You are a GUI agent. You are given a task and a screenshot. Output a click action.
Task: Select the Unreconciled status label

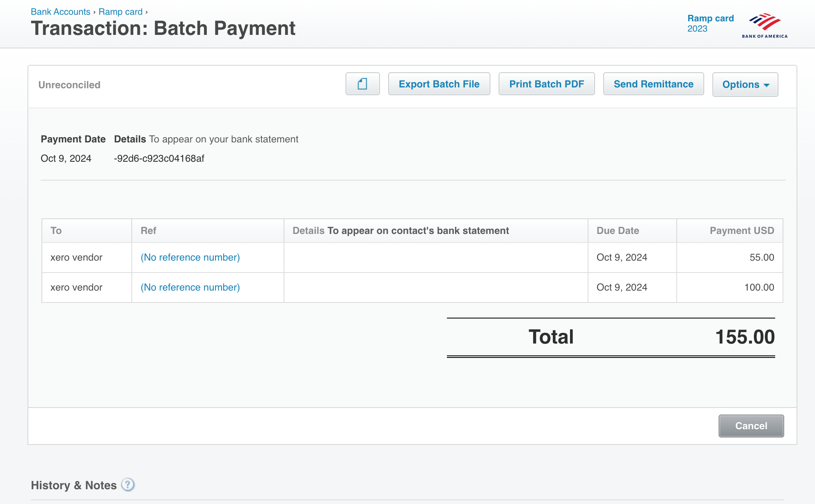coord(69,85)
